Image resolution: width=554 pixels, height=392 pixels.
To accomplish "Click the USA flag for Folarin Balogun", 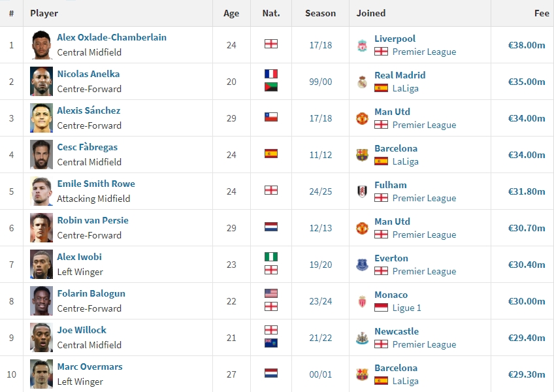I will pos(271,293).
